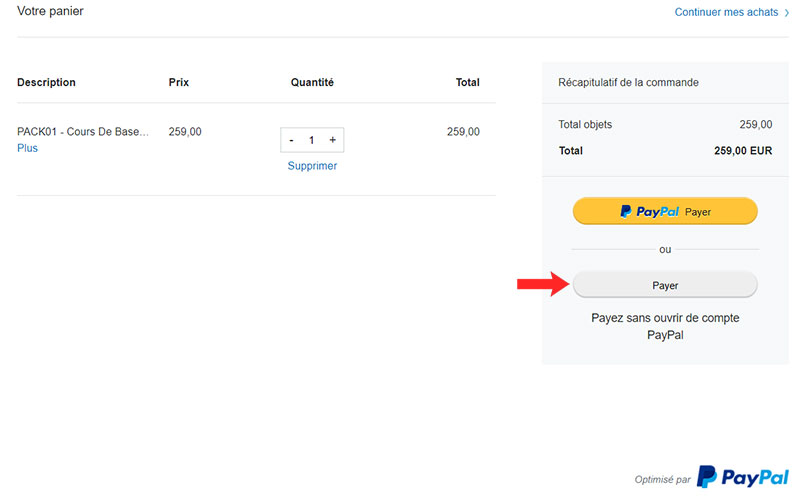Pay with the yellow PayPal Payer button

pyautogui.click(x=665, y=211)
